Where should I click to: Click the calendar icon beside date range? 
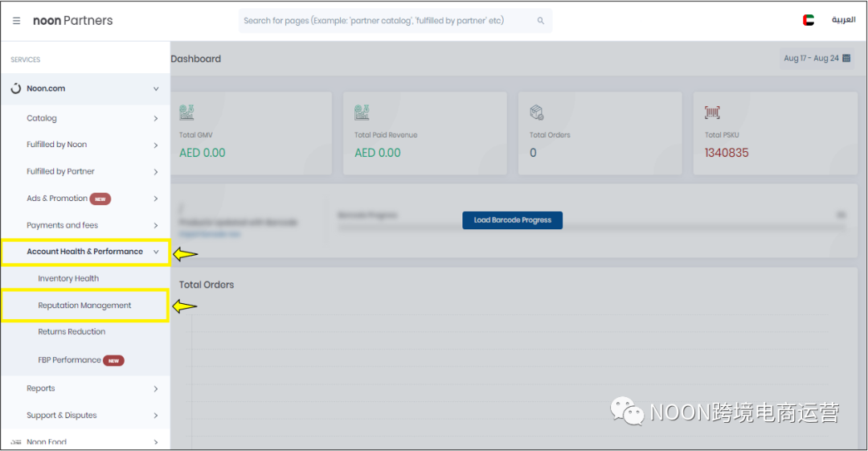845,58
